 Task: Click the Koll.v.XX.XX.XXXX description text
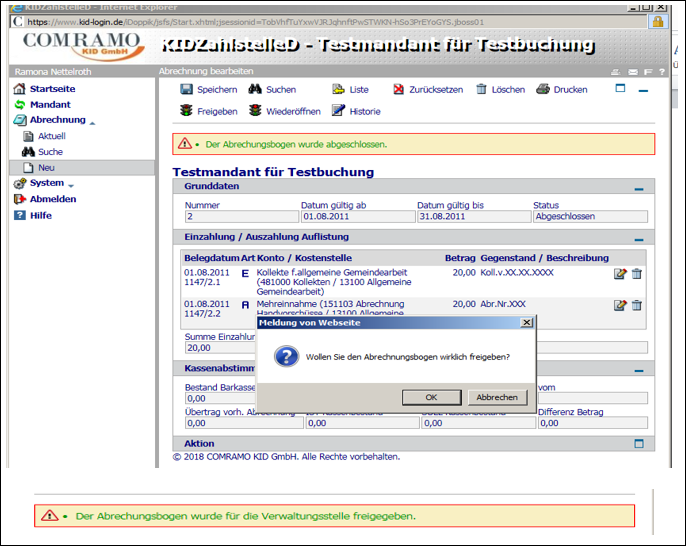[517, 273]
